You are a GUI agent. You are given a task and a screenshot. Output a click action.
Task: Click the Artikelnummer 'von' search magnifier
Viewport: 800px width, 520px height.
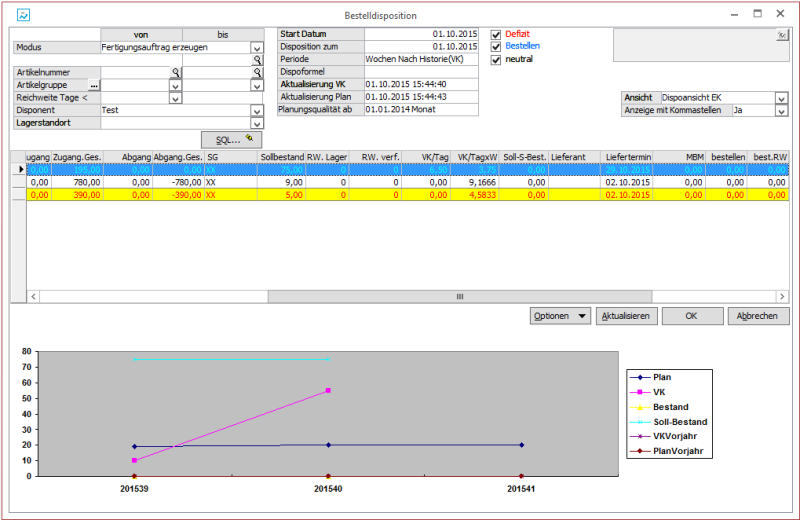tap(175, 73)
